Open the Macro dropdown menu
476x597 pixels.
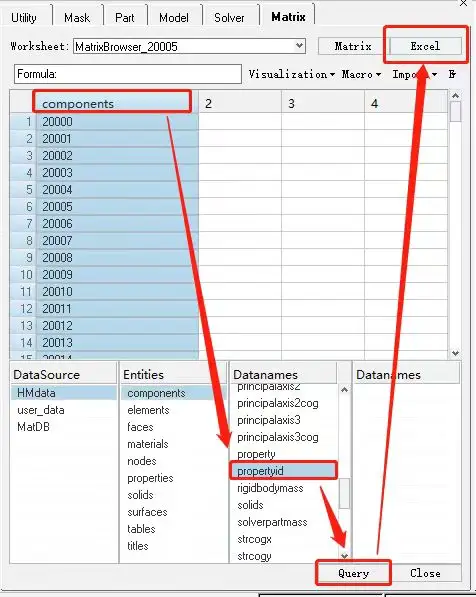tap(361, 74)
